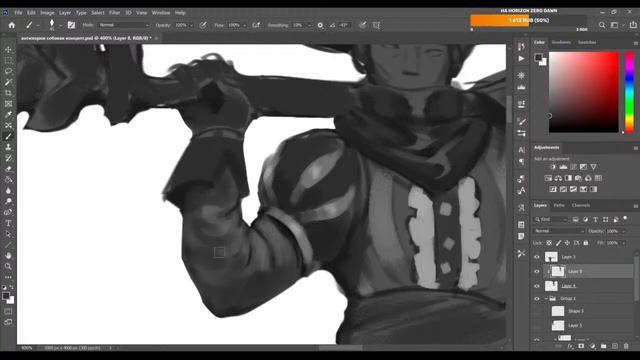Open the Window menu
Screen dimensions: 640x360
[x=161, y=13]
